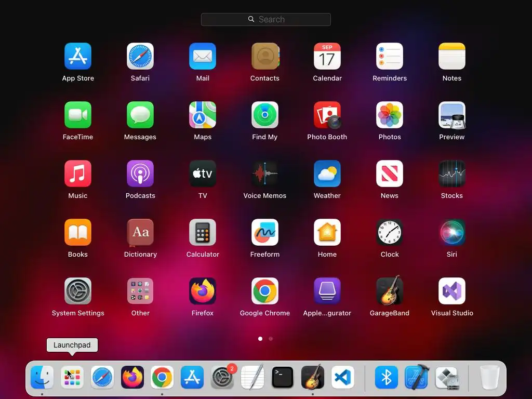Image resolution: width=532 pixels, height=399 pixels.
Task: Open the Home app
Action: coord(327,232)
